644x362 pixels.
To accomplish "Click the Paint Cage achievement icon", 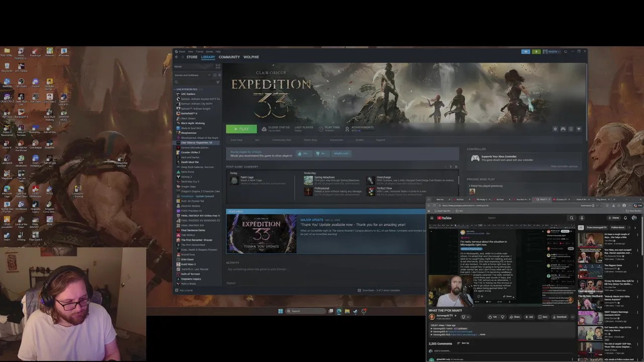I will click(x=234, y=180).
